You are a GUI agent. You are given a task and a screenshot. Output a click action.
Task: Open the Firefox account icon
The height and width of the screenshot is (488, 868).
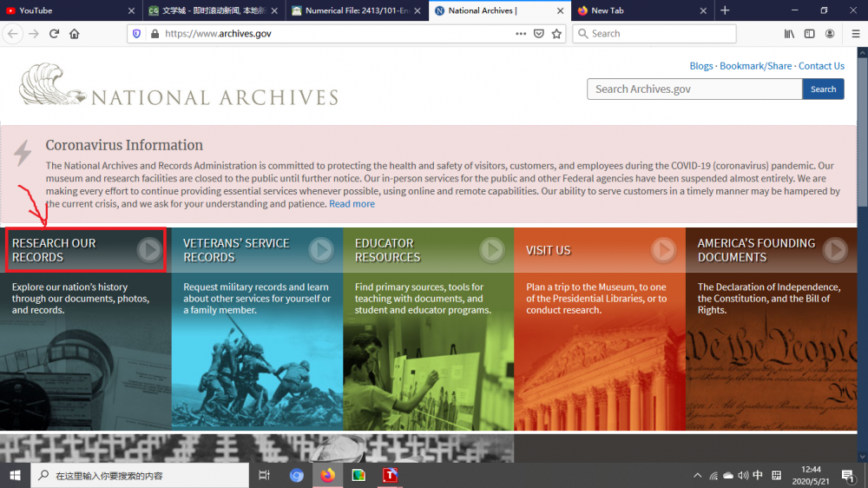[x=831, y=34]
